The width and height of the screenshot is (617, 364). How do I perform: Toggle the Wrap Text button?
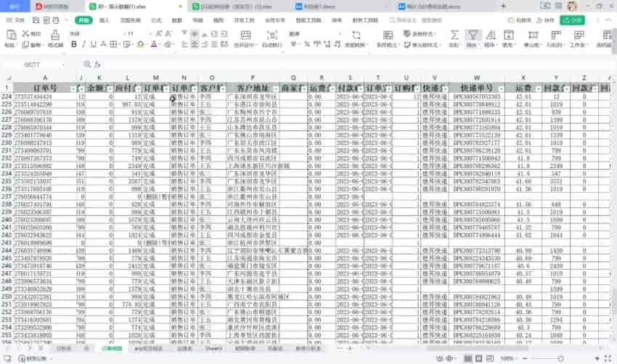click(x=271, y=39)
